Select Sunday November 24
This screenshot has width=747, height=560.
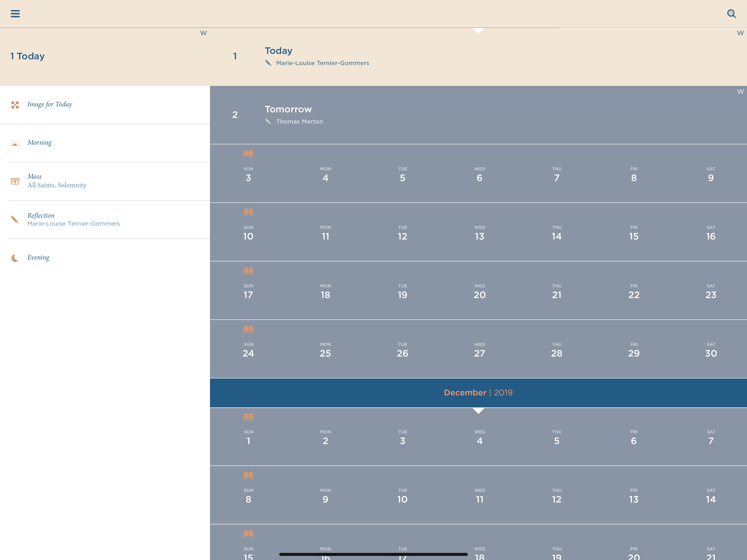tap(248, 349)
